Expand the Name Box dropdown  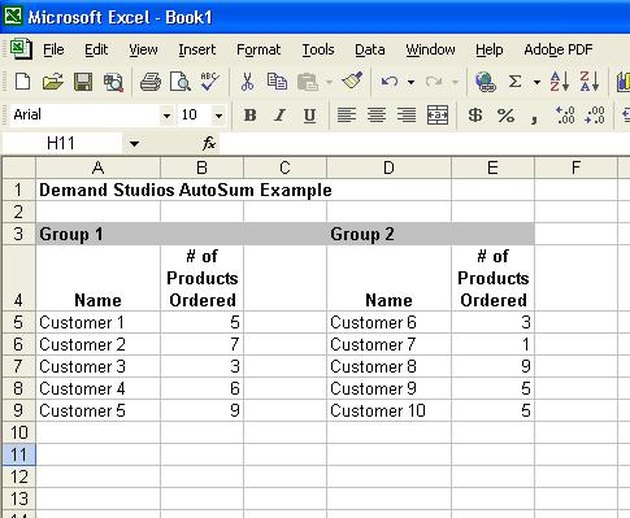134,143
